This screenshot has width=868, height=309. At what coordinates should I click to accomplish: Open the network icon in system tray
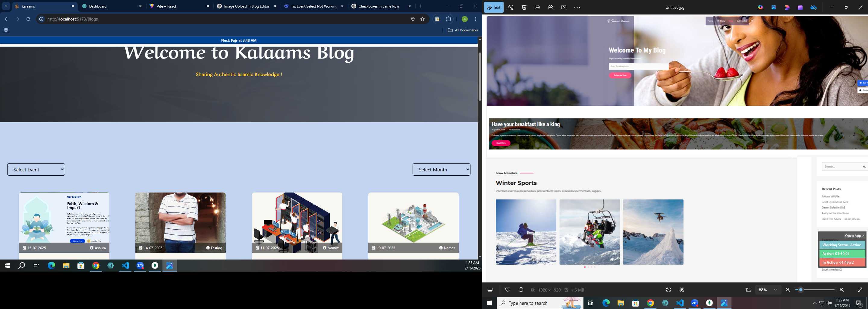822,303
